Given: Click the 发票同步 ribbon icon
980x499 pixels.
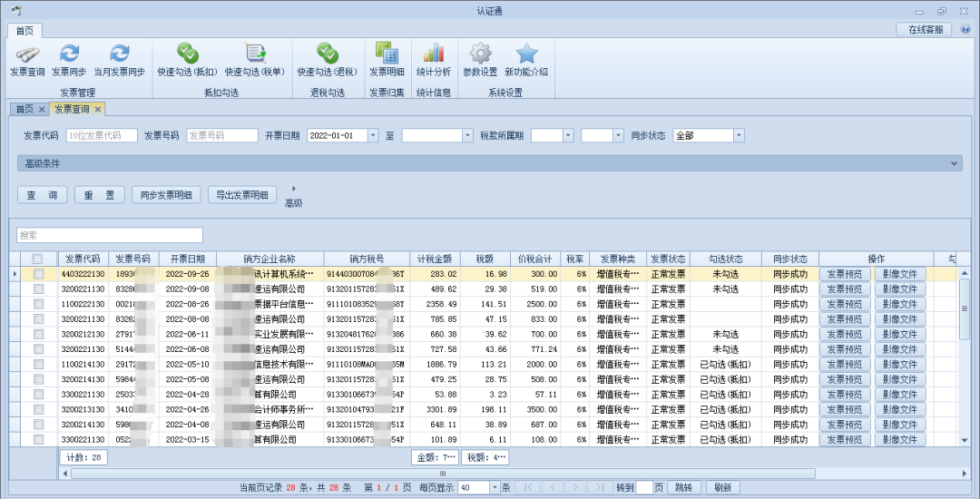Looking at the screenshot, I should point(69,61).
